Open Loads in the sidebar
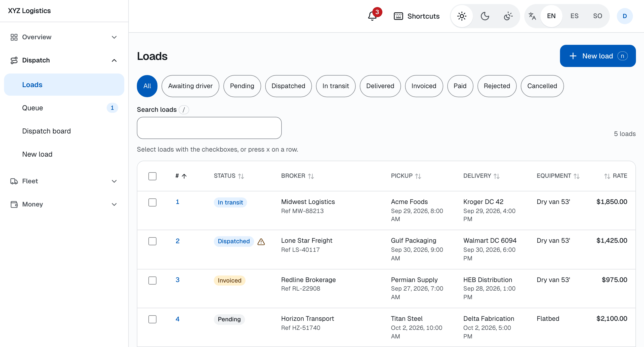Image resolution: width=644 pixels, height=347 pixels. 64,85
